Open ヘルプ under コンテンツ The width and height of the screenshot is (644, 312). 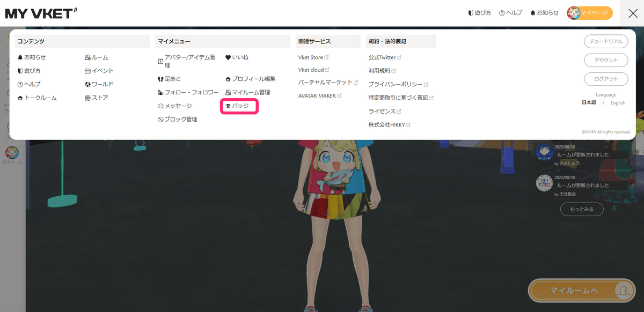(29, 84)
